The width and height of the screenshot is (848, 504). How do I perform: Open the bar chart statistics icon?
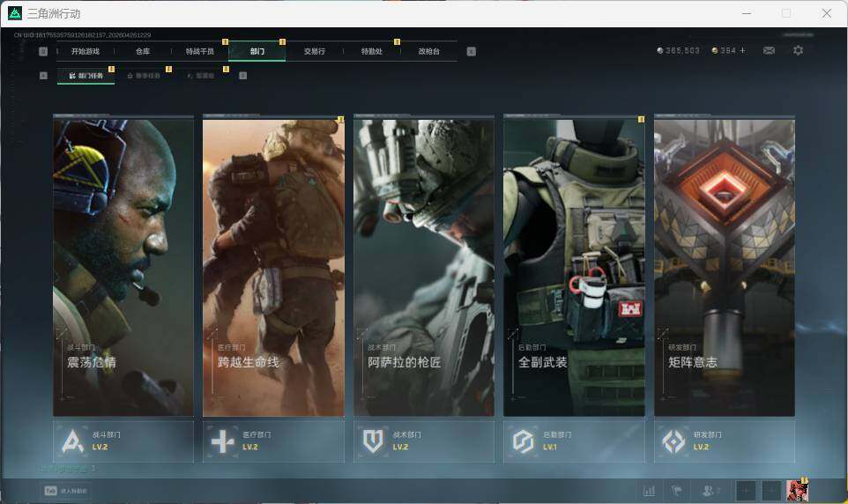(649, 491)
